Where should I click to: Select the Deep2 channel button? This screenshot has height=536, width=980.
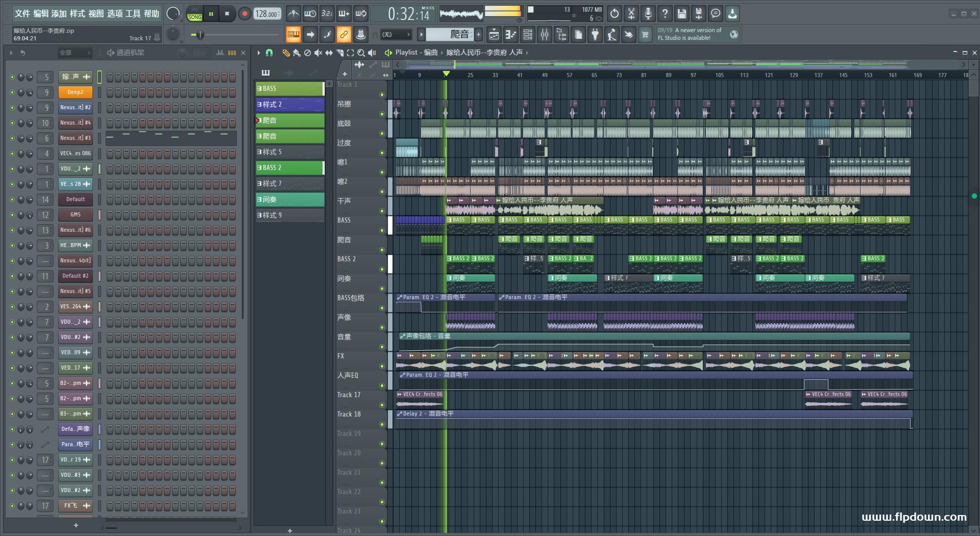pyautogui.click(x=75, y=92)
